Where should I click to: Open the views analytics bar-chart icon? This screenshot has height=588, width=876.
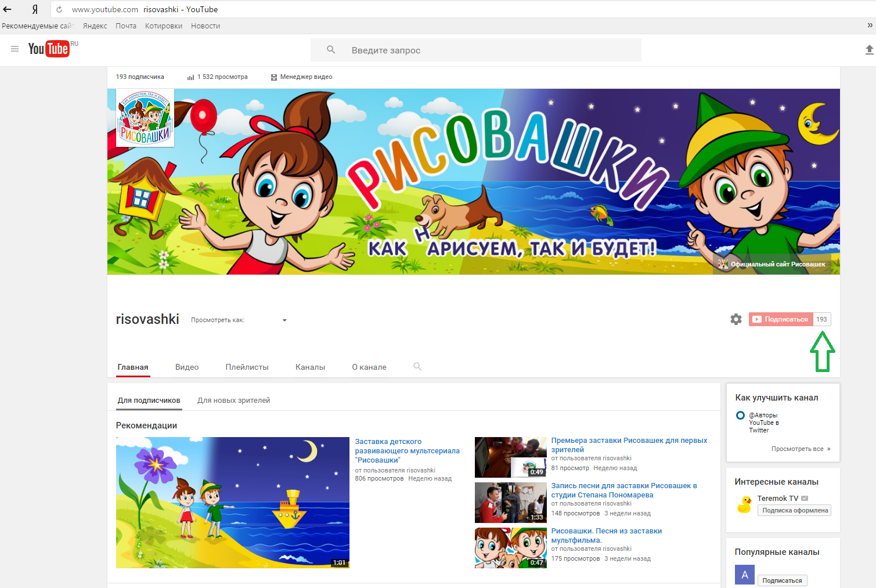tap(190, 77)
